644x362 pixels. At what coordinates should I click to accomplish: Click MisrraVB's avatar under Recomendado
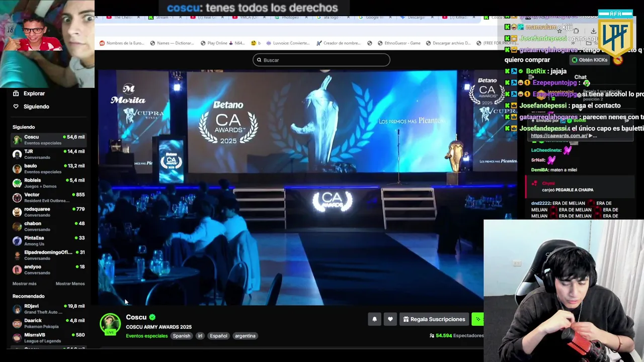coord(17,338)
